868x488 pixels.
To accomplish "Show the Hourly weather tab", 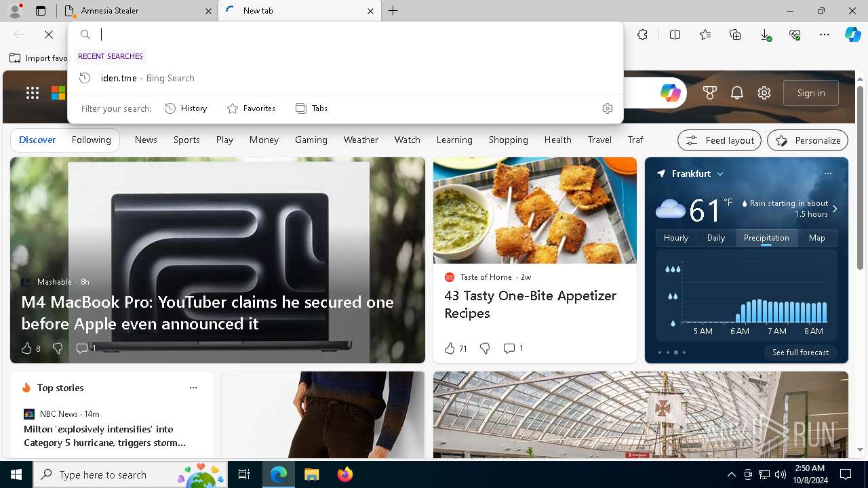I will 676,238.
